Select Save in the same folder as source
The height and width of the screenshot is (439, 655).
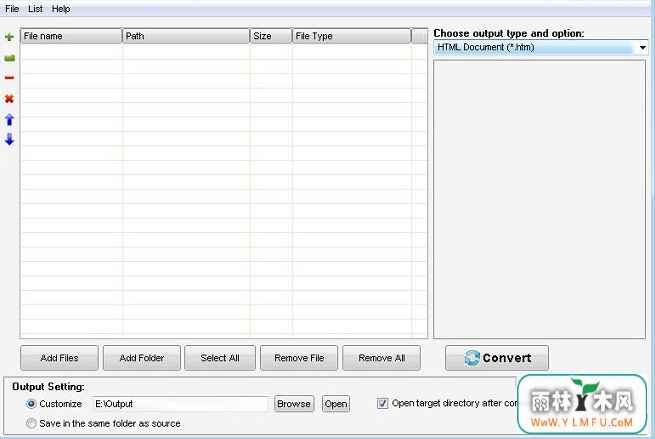click(31, 423)
